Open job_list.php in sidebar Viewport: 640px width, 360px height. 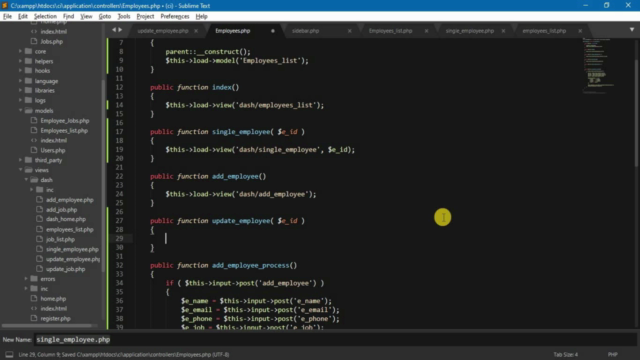(60, 240)
